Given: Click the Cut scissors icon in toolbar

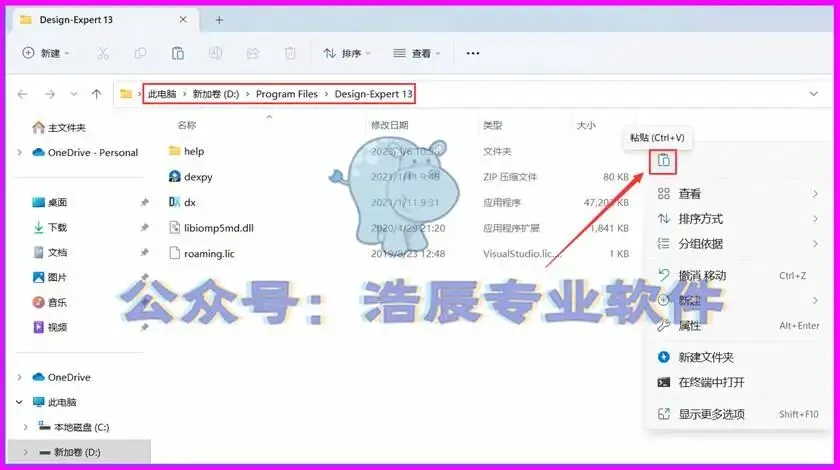Looking at the screenshot, I should click(103, 53).
